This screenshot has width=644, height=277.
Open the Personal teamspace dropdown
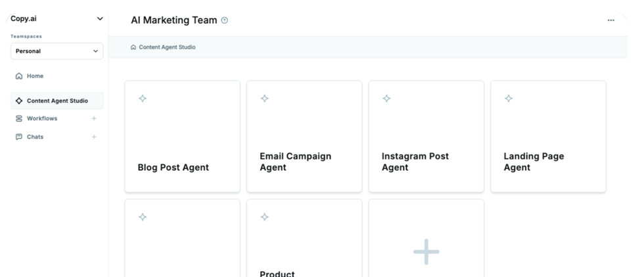(x=57, y=51)
